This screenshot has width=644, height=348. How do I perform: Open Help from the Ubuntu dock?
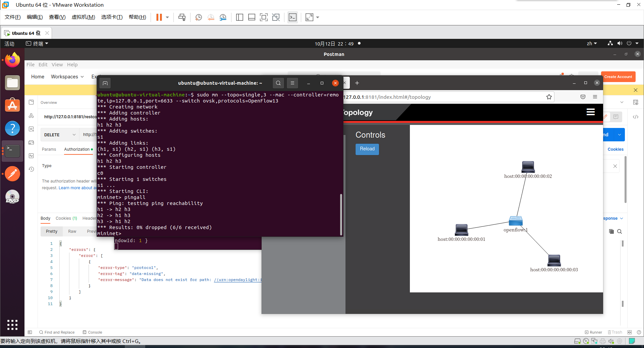(12, 128)
